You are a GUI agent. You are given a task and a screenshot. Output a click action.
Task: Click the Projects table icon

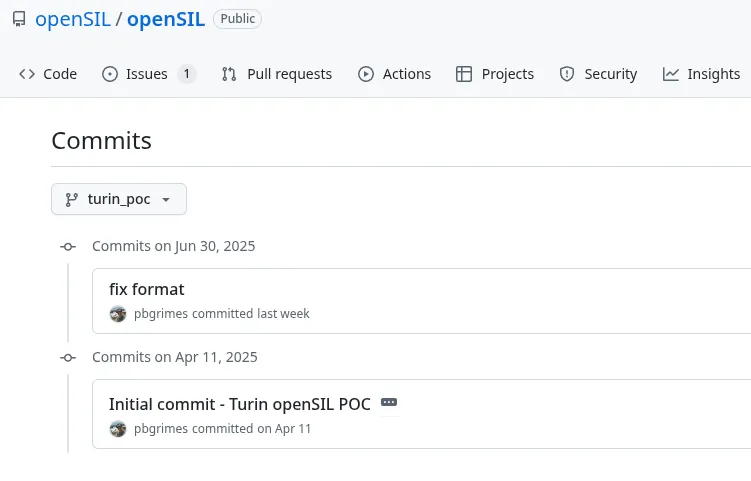coord(464,74)
